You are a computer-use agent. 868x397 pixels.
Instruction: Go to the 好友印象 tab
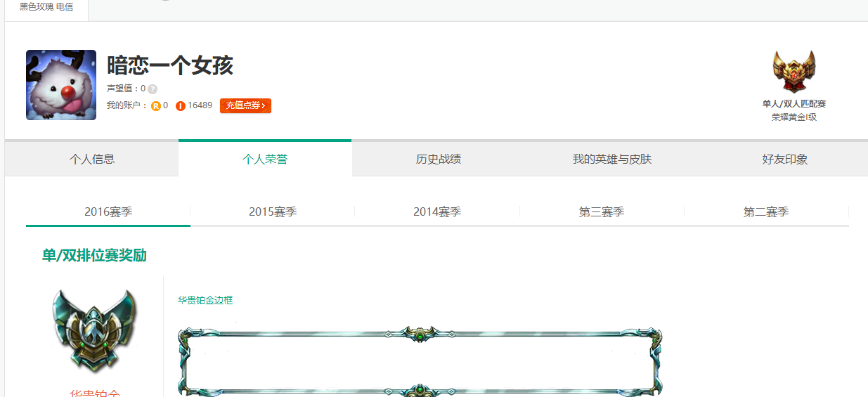[x=785, y=159]
